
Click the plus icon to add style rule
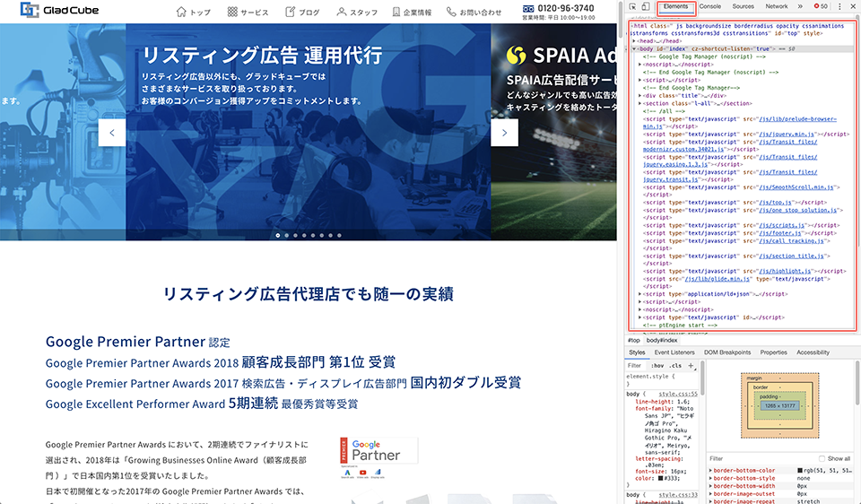[x=691, y=366]
